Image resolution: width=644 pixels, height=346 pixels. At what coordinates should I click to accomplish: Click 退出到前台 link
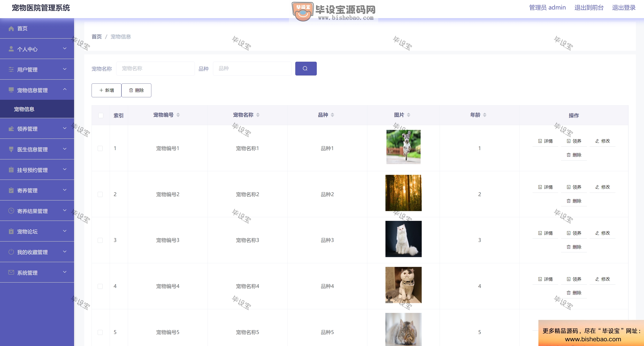click(x=589, y=7)
